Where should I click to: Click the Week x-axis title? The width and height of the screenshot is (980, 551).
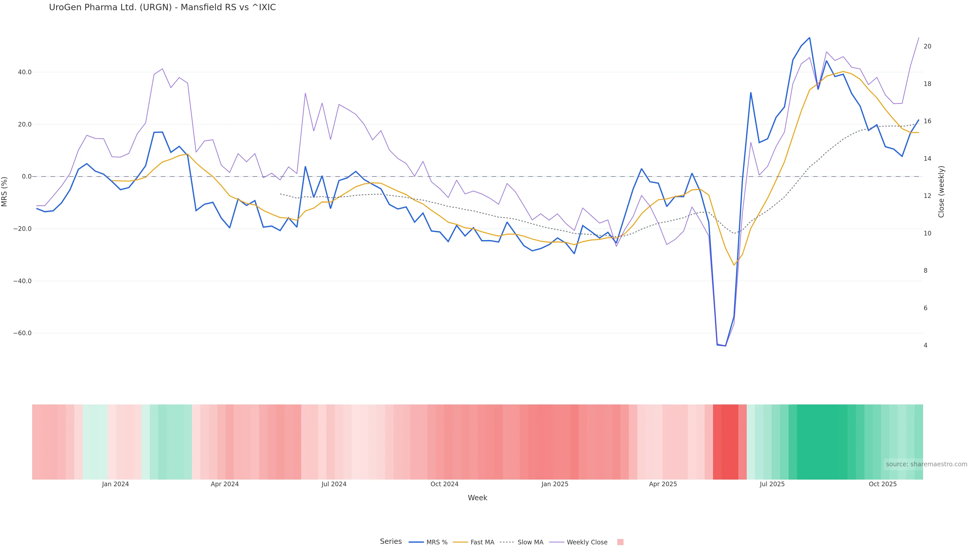coord(477,498)
